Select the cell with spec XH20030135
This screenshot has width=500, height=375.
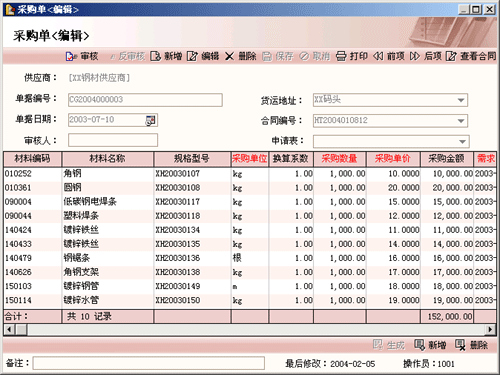[x=192, y=244]
